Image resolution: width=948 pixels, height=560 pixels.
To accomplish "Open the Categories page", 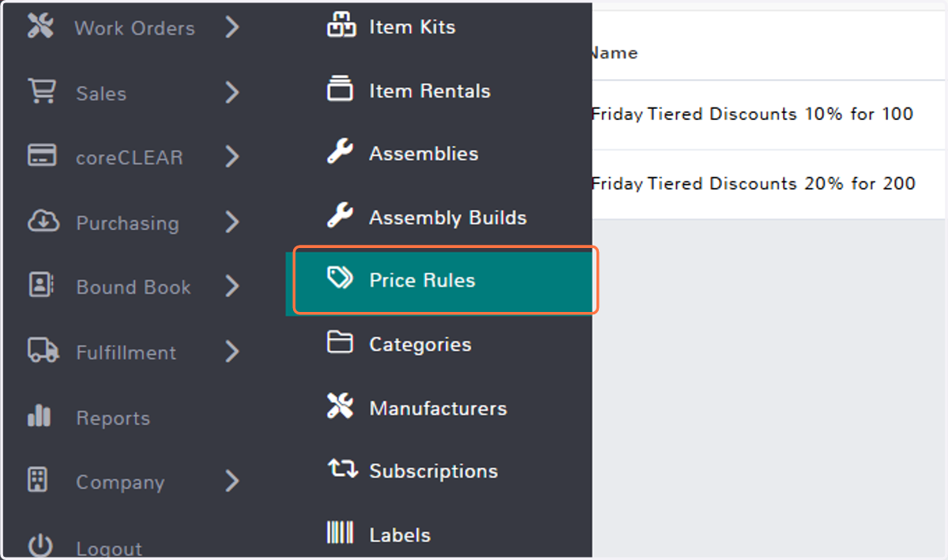I will 420,345.
